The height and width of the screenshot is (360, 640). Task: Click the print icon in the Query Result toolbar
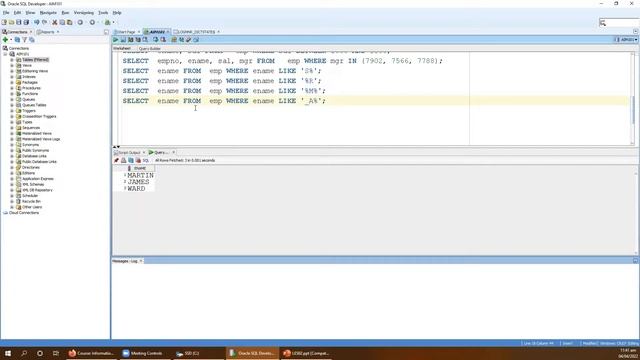(124, 160)
